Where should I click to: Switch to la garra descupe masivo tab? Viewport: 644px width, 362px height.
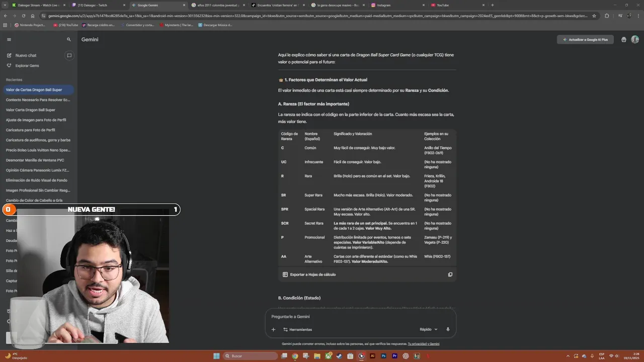tap(338, 5)
